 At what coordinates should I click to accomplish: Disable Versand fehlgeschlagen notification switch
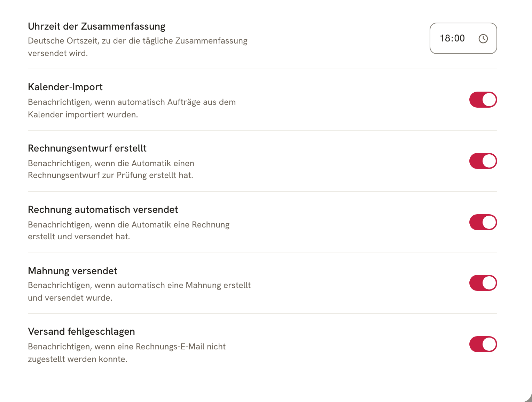[x=483, y=344]
